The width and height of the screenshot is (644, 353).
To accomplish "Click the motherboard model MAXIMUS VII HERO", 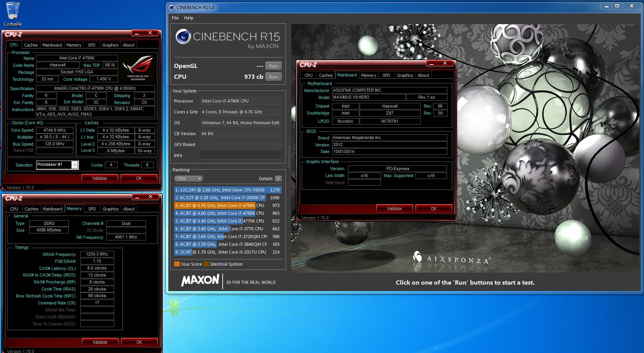I will click(x=369, y=97).
